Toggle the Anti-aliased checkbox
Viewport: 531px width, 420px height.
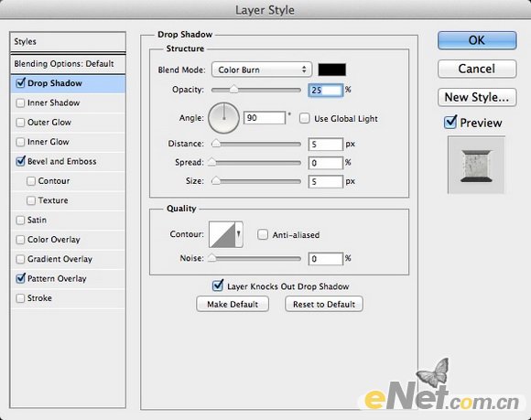coord(263,234)
